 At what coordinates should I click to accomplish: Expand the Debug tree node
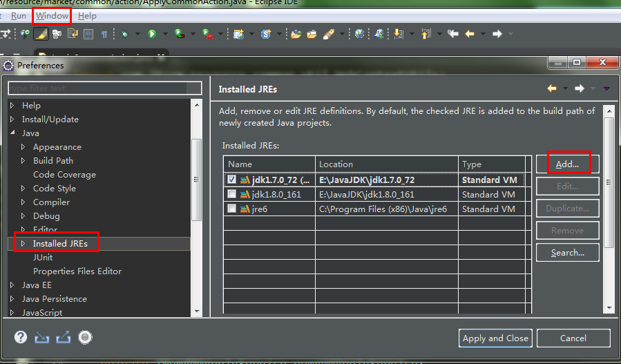(23, 216)
